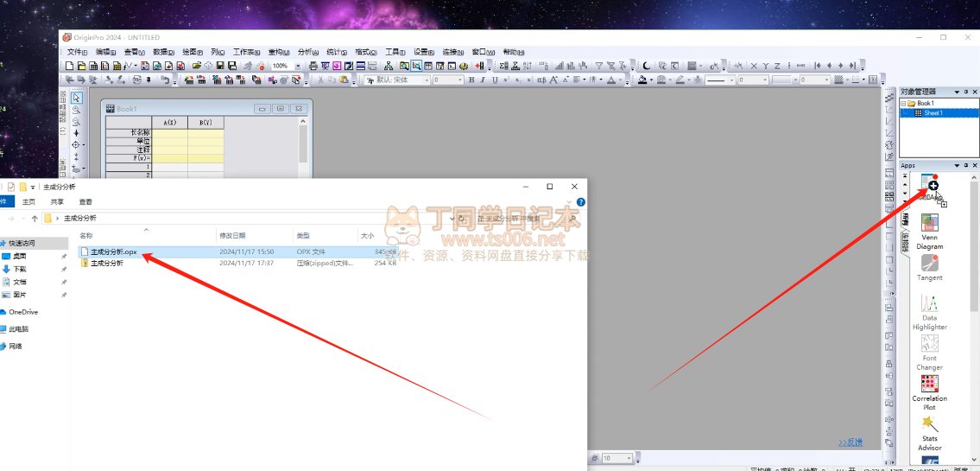Open the 分析 menu
Viewport: 980px width, 471px height.
pos(308,52)
